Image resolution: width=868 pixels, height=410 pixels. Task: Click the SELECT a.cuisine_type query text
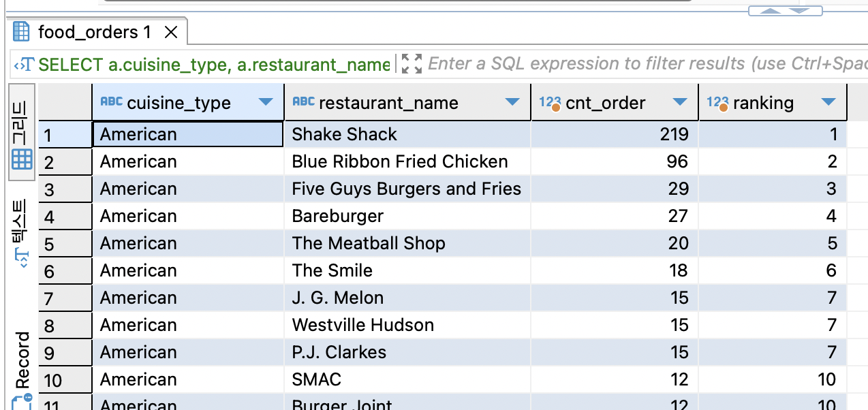tap(214, 65)
